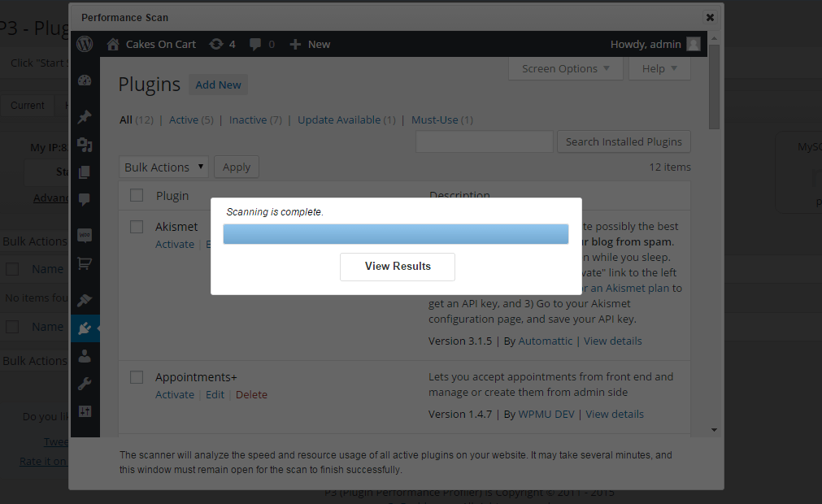Click the plus New icon in admin bar
This screenshot has width=822, height=504.
(x=295, y=45)
